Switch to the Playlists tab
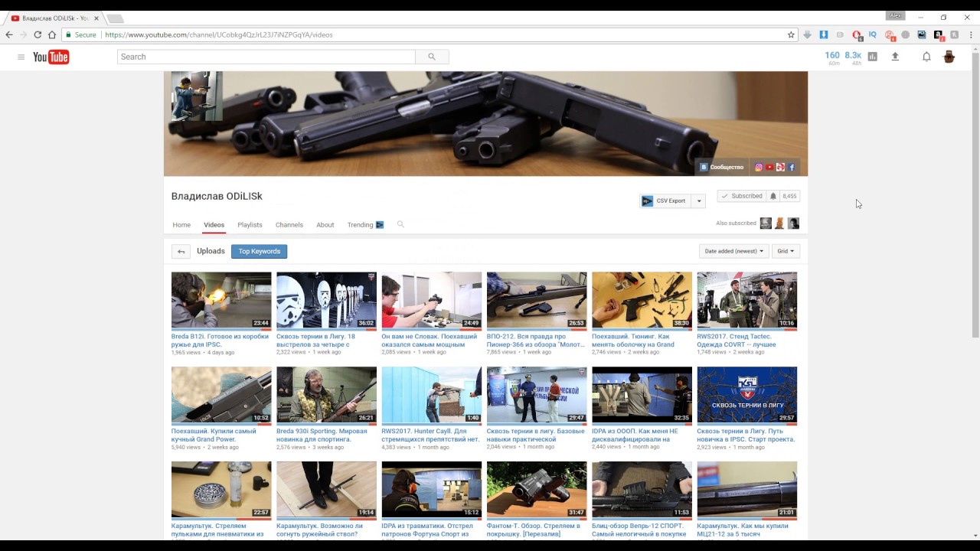Image resolution: width=980 pixels, height=551 pixels. 250,225
